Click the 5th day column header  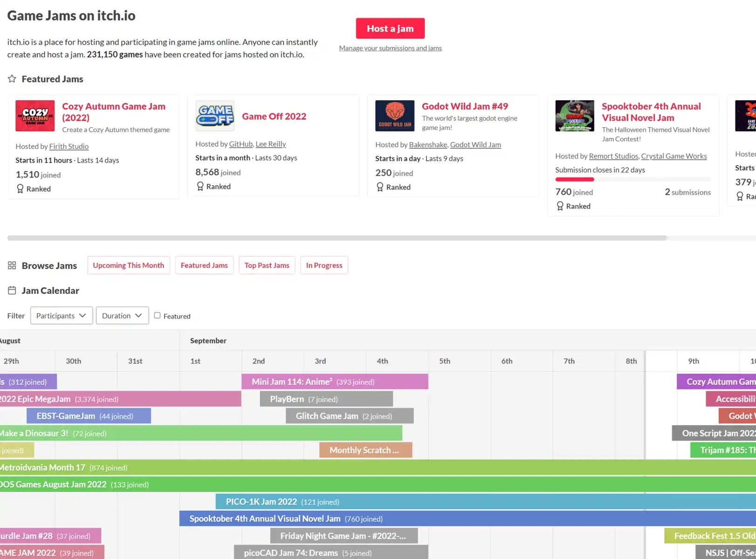coord(445,361)
